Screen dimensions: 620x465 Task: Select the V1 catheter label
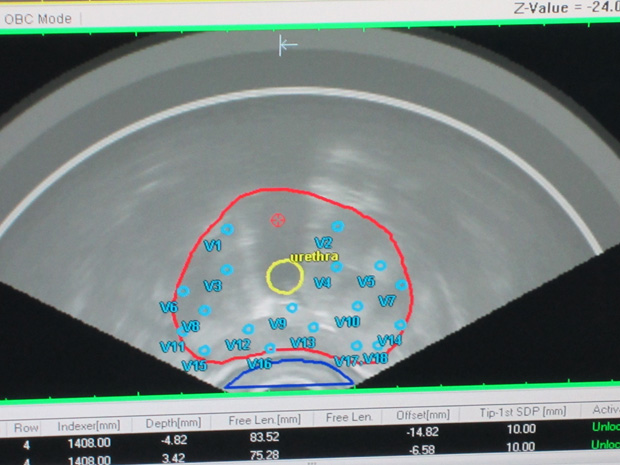click(x=212, y=245)
